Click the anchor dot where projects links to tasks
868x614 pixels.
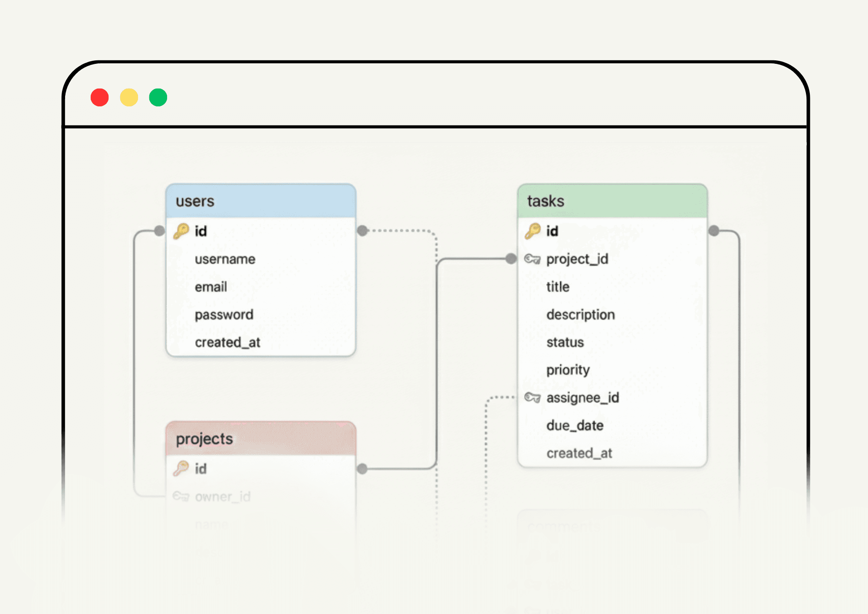click(x=363, y=468)
